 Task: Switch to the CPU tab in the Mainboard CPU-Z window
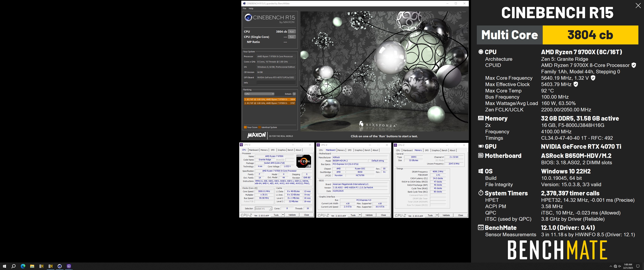pyautogui.click(x=321, y=150)
